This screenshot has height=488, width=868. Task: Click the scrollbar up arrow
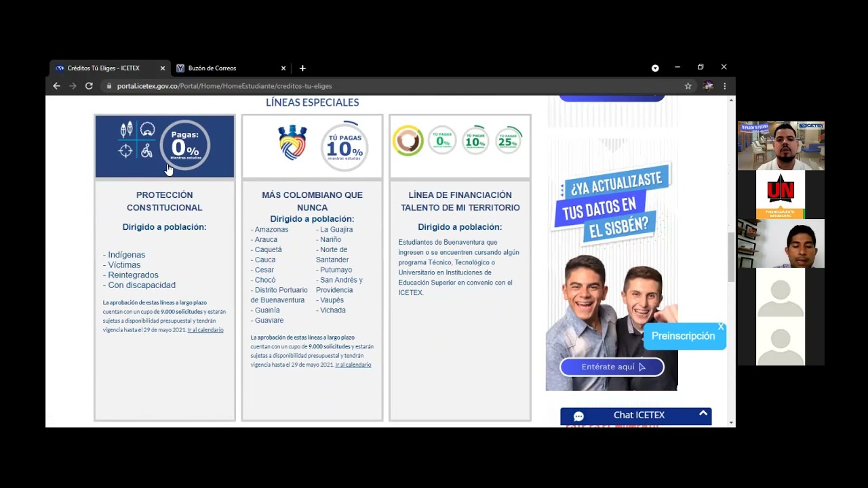click(731, 100)
